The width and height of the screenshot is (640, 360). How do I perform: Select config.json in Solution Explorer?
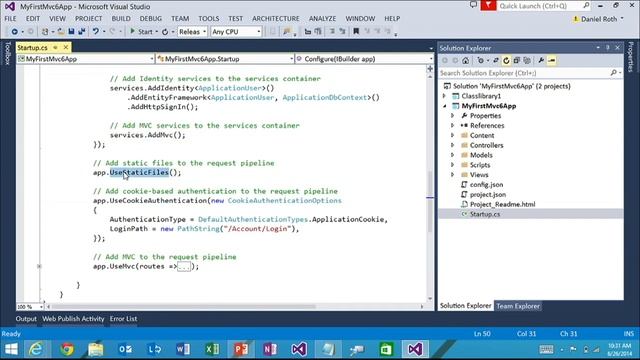[487, 184]
